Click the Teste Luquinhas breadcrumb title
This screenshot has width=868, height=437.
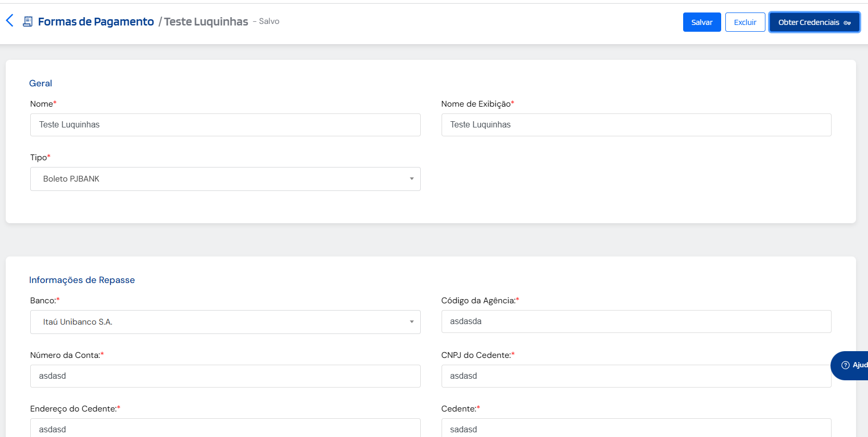tap(206, 21)
